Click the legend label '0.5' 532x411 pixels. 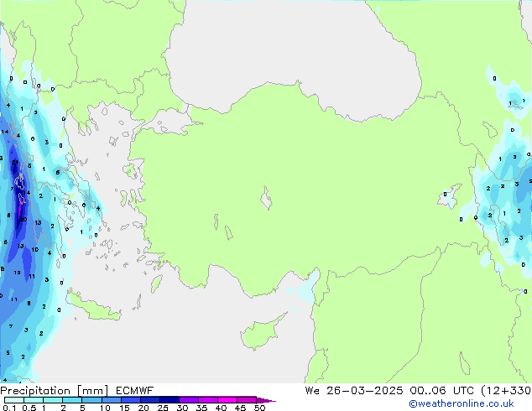tap(29, 408)
